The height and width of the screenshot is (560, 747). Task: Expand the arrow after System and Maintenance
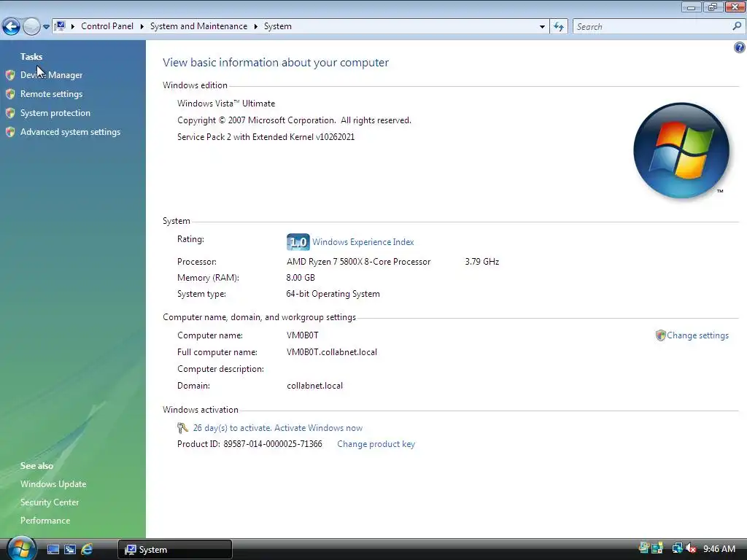click(256, 27)
